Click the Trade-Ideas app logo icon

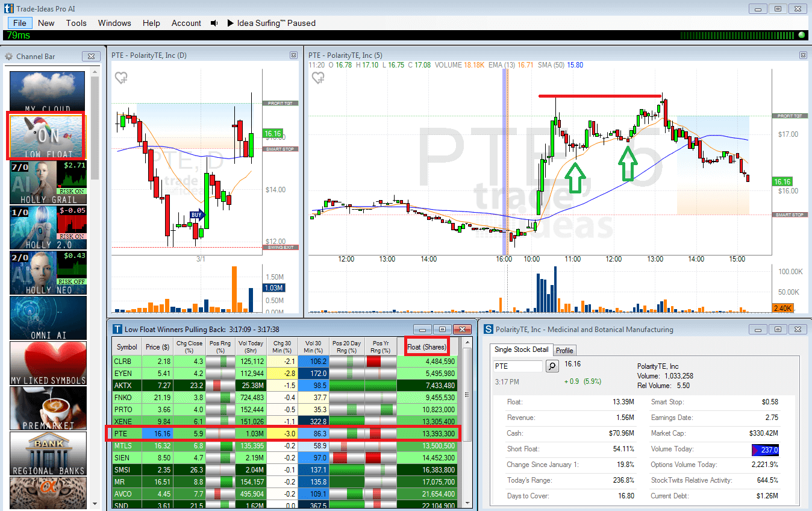(x=8, y=8)
